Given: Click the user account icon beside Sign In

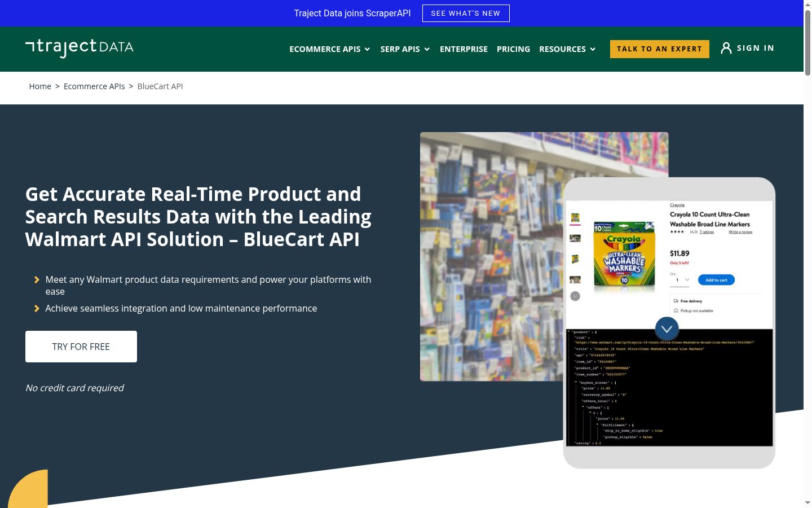Looking at the screenshot, I should [726, 49].
